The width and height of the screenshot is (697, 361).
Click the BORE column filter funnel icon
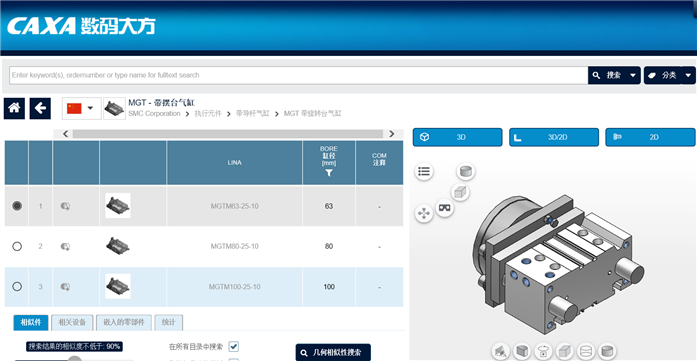328,173
